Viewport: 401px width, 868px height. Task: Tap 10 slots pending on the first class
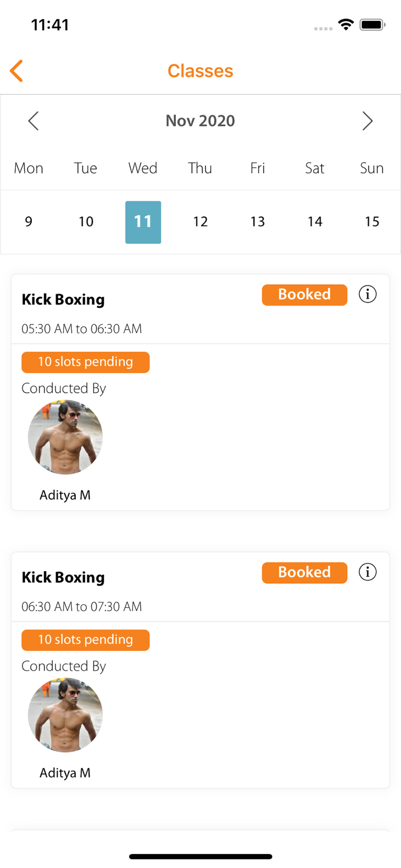point(86,362)
